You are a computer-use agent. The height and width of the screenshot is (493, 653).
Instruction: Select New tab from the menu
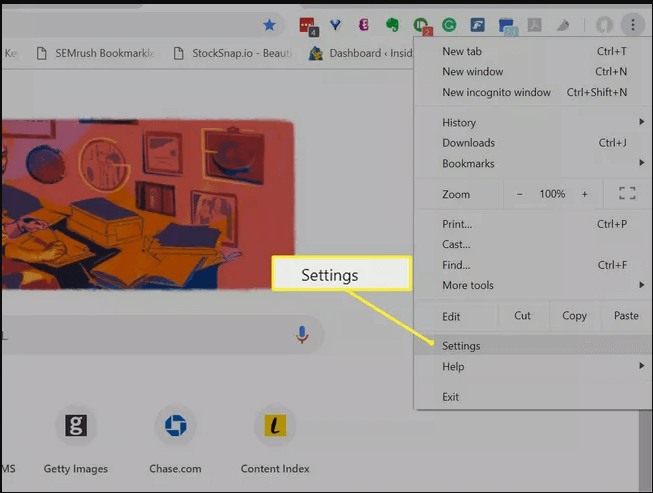tap(534, 51)
